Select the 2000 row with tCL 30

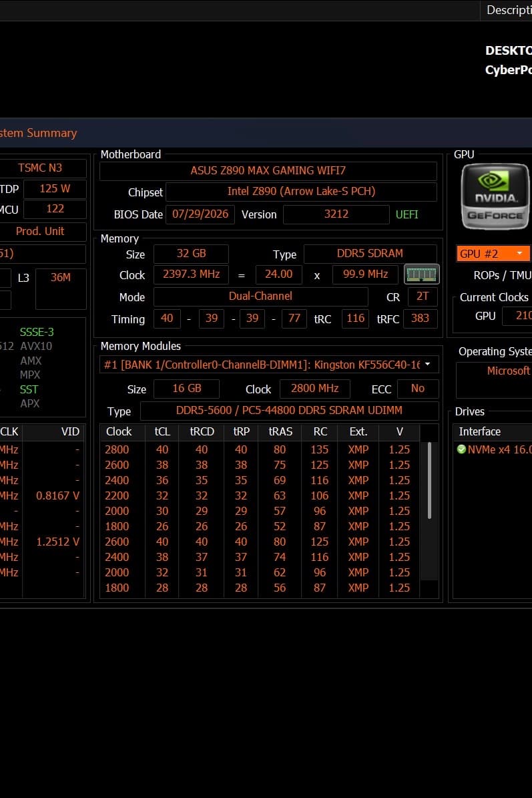click(x=260, y=511)
